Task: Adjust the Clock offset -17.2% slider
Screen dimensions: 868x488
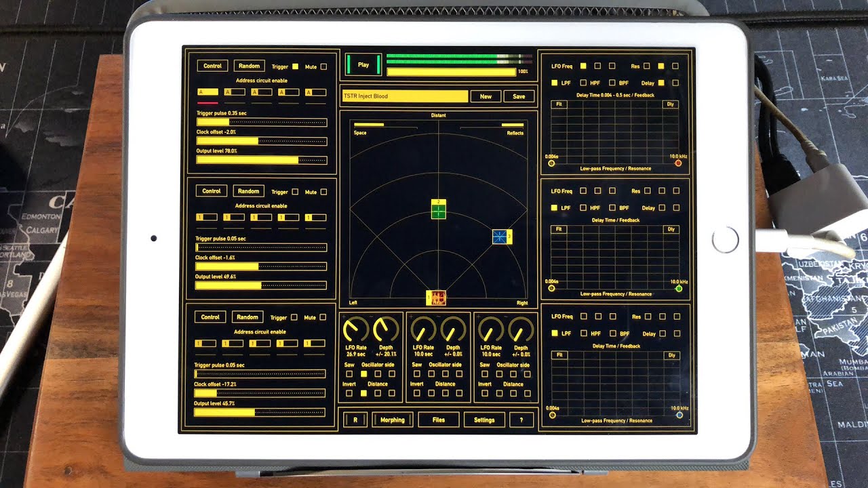Action: coord(260,393)
